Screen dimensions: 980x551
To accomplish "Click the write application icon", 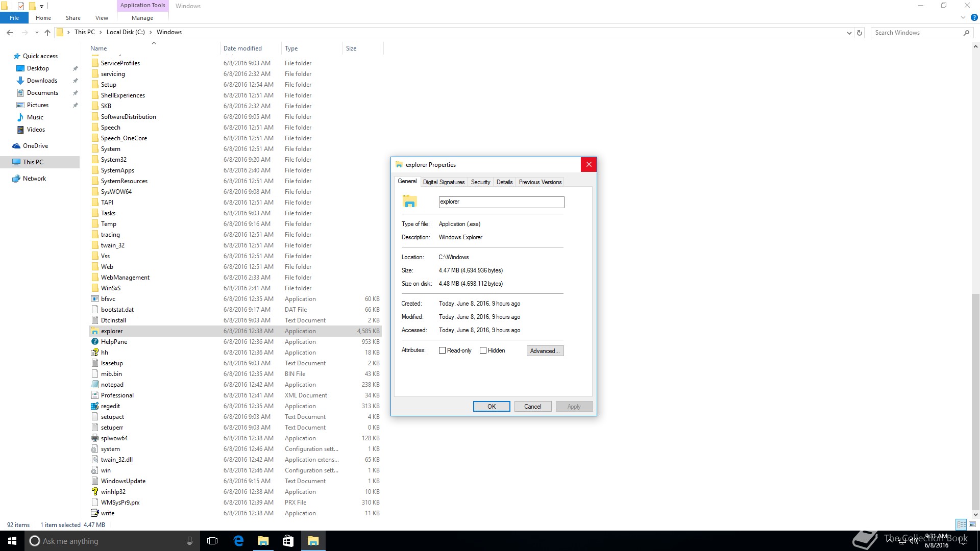I will 95,513.
